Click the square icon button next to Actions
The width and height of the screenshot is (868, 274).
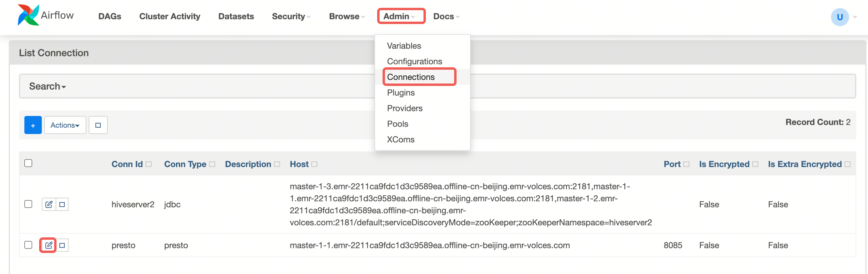pos(98,125)
